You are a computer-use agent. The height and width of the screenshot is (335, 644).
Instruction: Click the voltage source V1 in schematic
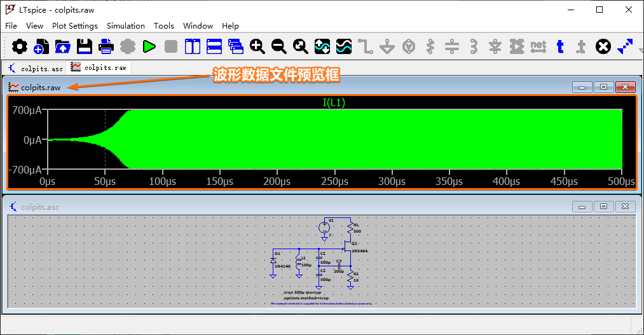(x=324, y=227)
